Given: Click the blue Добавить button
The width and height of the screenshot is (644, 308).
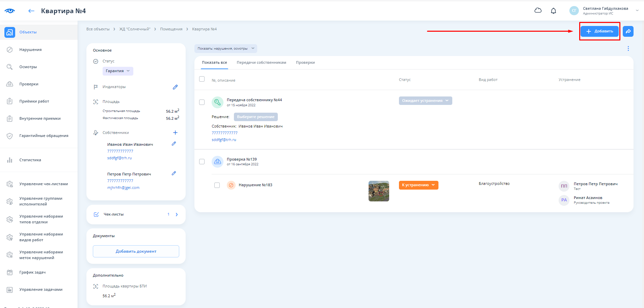Looking at the screenshot, I should 599,31.
